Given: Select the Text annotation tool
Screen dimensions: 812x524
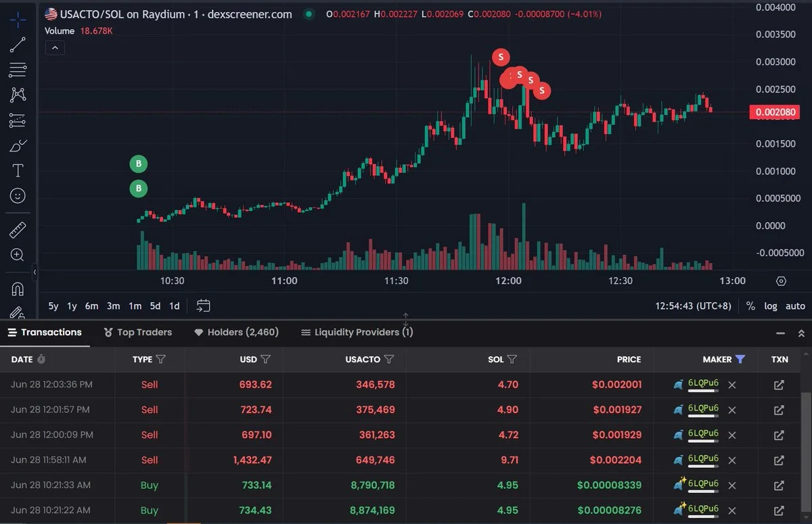Looking at the screenshot, I should pyautogui.click(x=18, y=170).
